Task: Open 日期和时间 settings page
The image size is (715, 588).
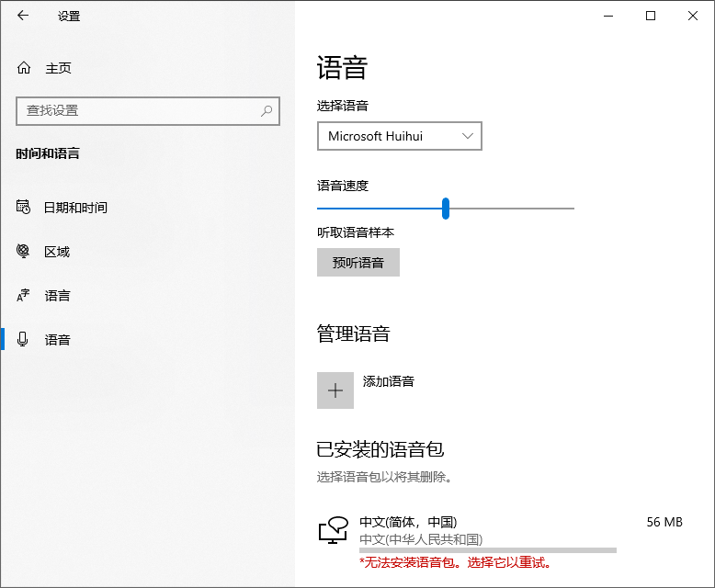Action: [75, 208]
